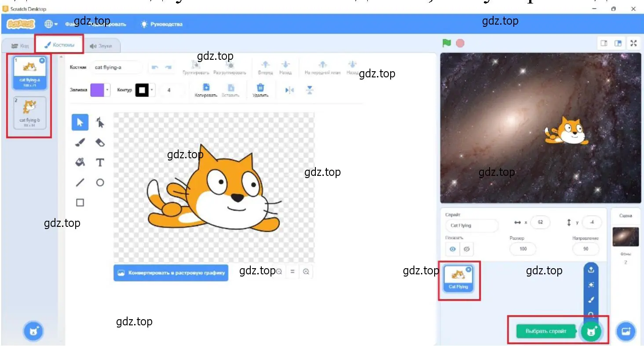Select costume thumbnail cat flying-b

[29, 113]
